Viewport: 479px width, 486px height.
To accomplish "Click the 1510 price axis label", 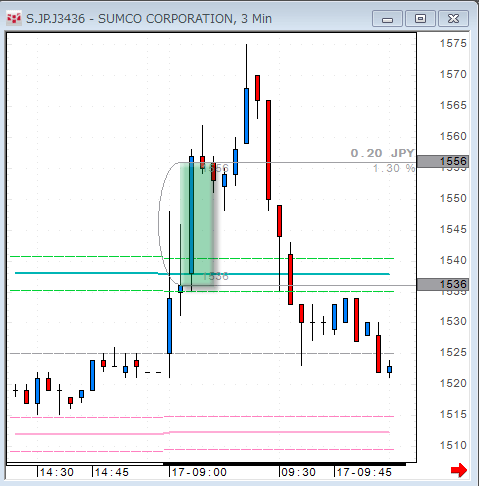I will coord(453,445).
